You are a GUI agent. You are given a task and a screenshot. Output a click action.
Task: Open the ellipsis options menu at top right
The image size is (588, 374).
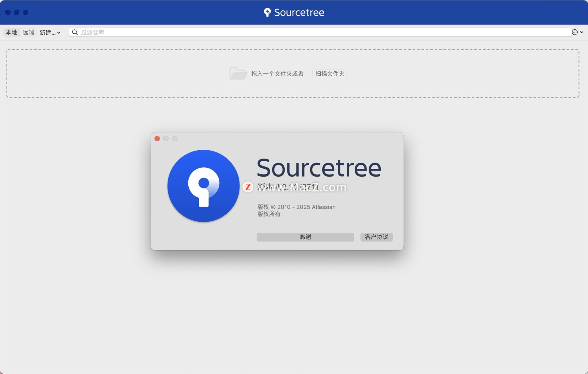(x=577, y=32)
